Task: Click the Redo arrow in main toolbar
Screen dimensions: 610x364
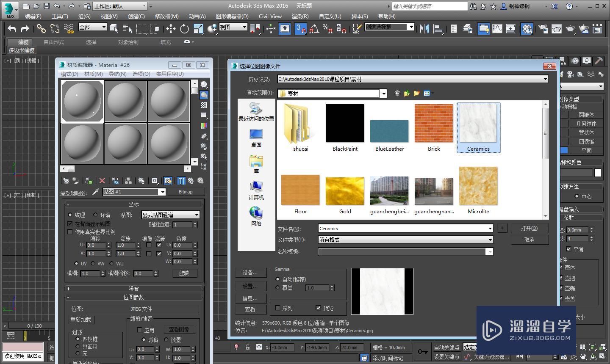Action: click(x=25, y=28)
